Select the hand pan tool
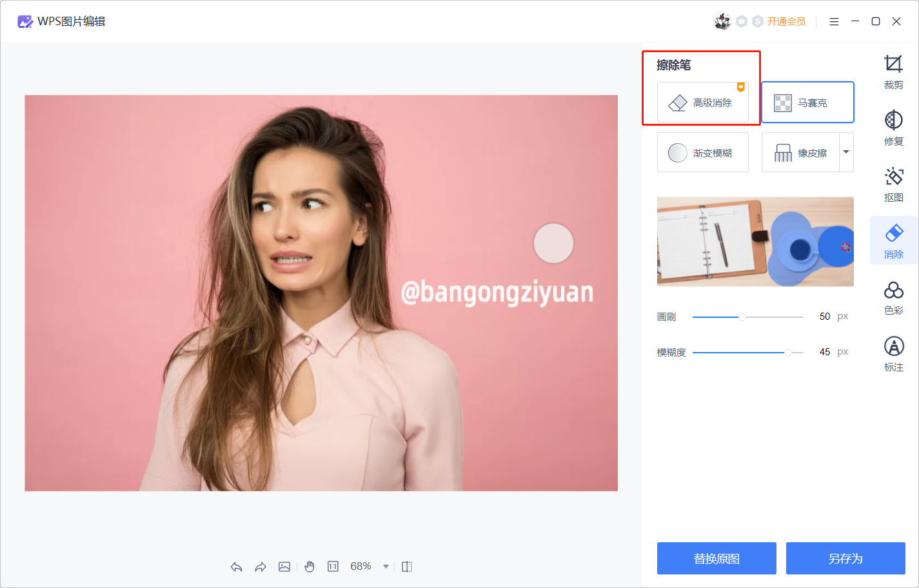This screenshot has height=588, width=919. coord(310,567)
